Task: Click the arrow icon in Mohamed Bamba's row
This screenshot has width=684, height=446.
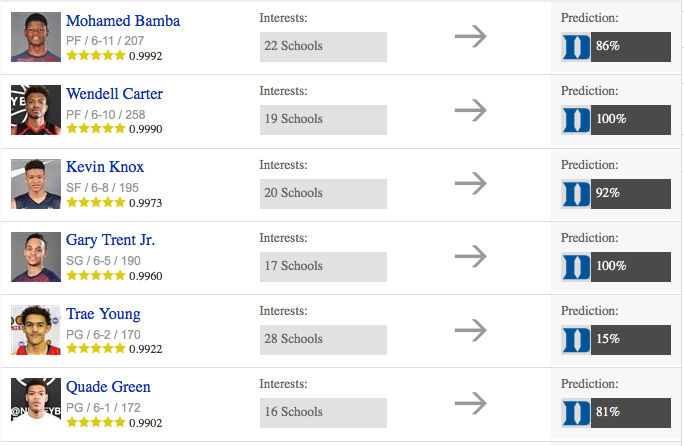Action: click(470, 37)
